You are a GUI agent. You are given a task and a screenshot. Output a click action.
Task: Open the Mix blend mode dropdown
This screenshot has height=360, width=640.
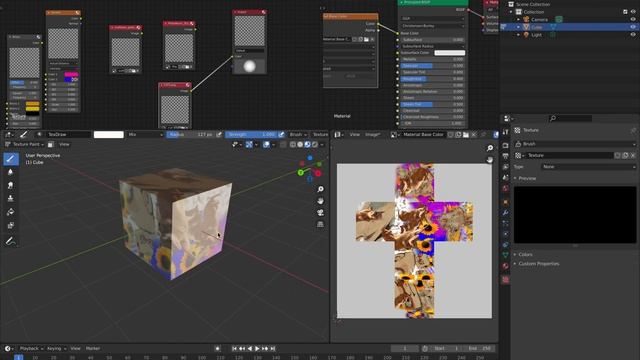click(x=145, y=134)
